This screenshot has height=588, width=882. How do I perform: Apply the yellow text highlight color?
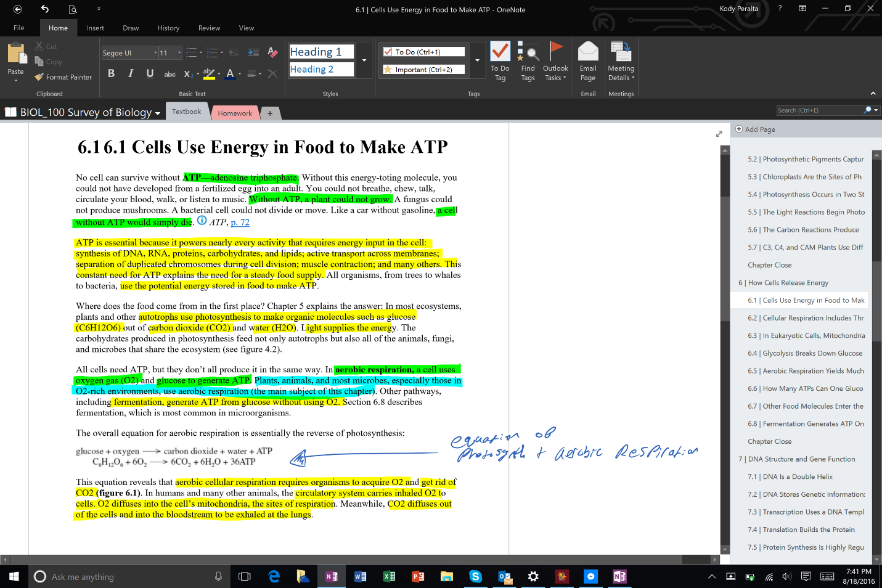coord(209,74)
